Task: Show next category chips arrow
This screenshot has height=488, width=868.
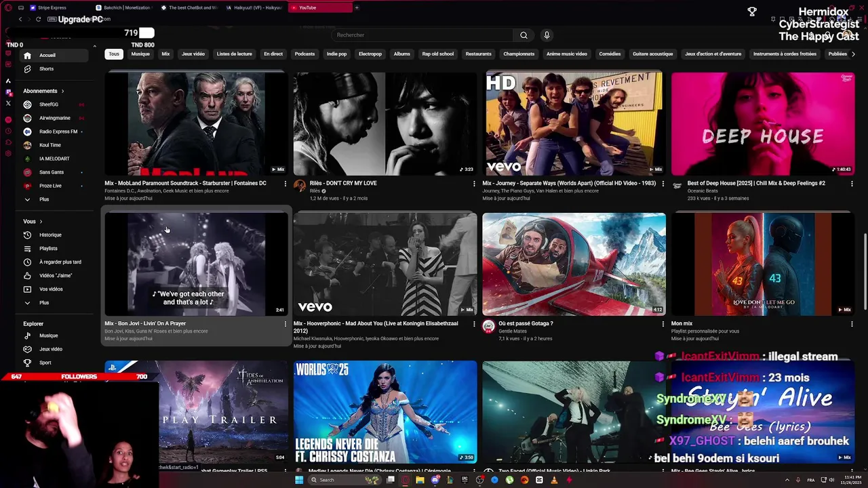Action: 853,54
